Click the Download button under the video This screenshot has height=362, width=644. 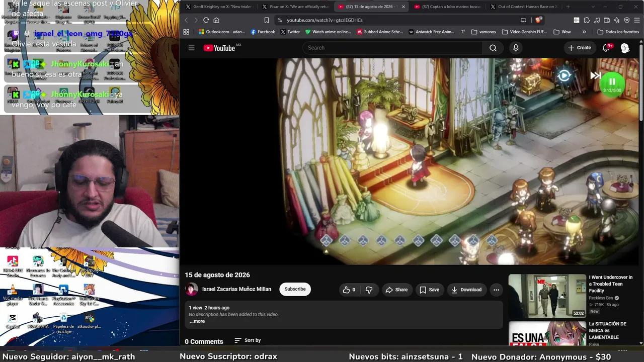click(x=466, y=290)
